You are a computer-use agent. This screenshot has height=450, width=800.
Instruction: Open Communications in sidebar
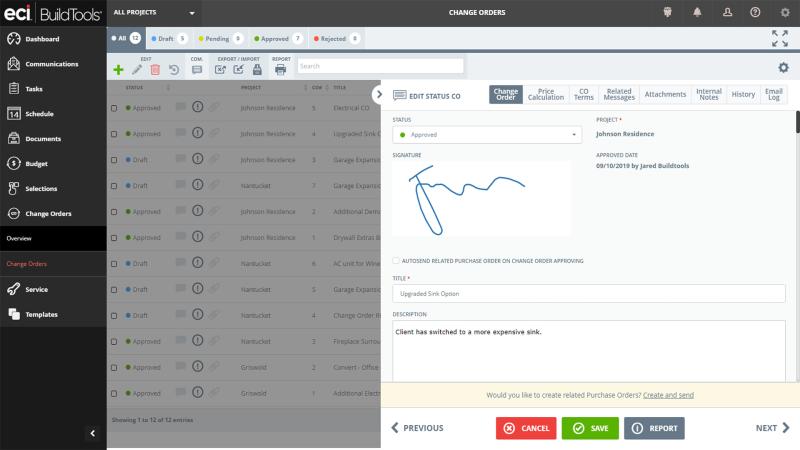(53, 64)
